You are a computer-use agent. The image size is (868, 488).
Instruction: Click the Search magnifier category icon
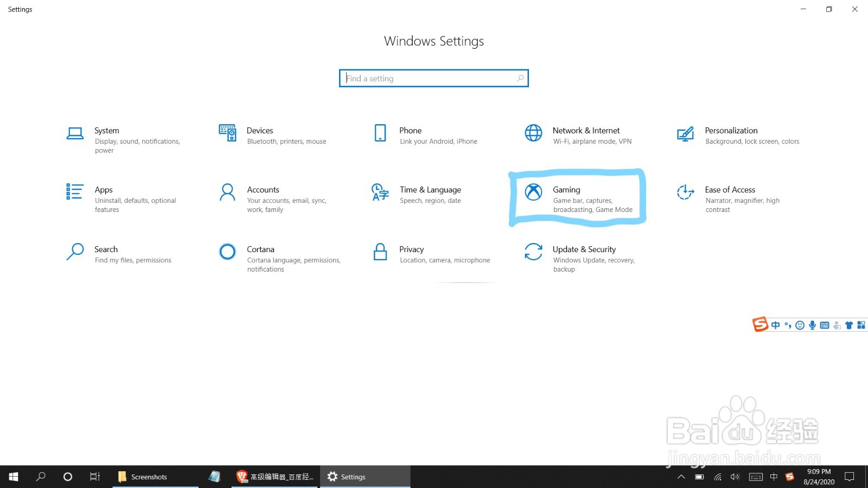(x=75, y=252)
